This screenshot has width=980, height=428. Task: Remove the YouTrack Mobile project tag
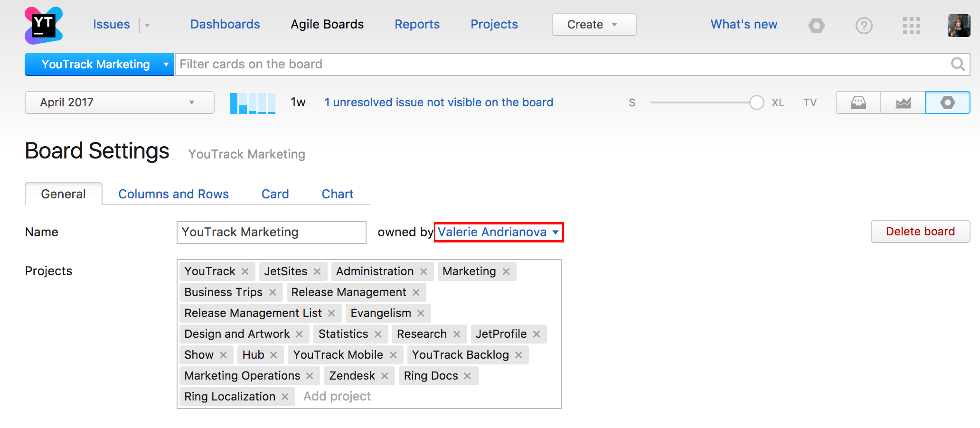coord(393,355)
